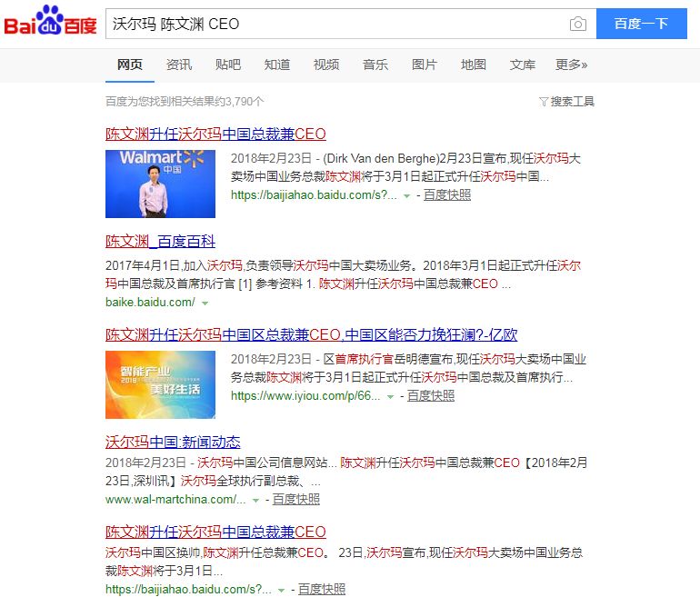Expand the 更多» menu

coord(572,65)
